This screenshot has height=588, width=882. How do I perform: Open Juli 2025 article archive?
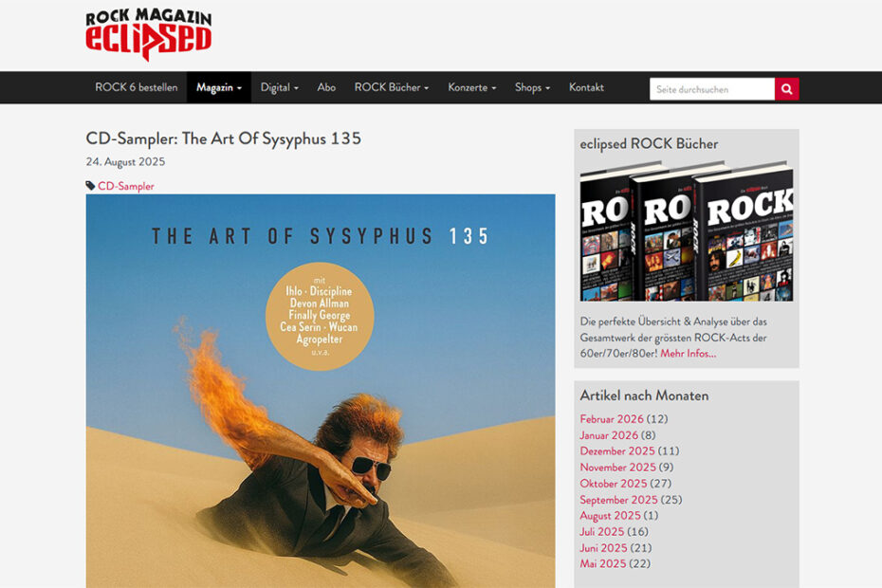point(602,532)
